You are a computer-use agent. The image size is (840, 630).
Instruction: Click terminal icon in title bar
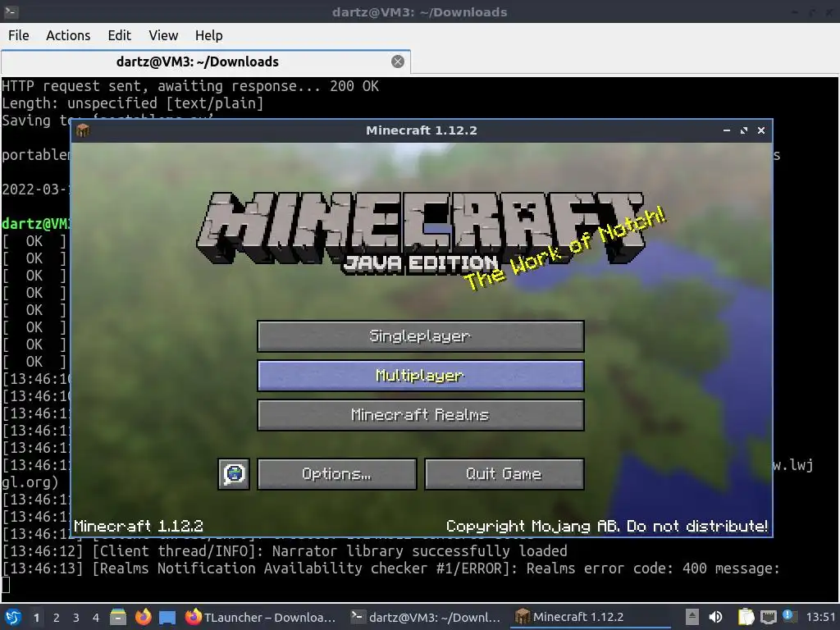click(x=11, y=11)
